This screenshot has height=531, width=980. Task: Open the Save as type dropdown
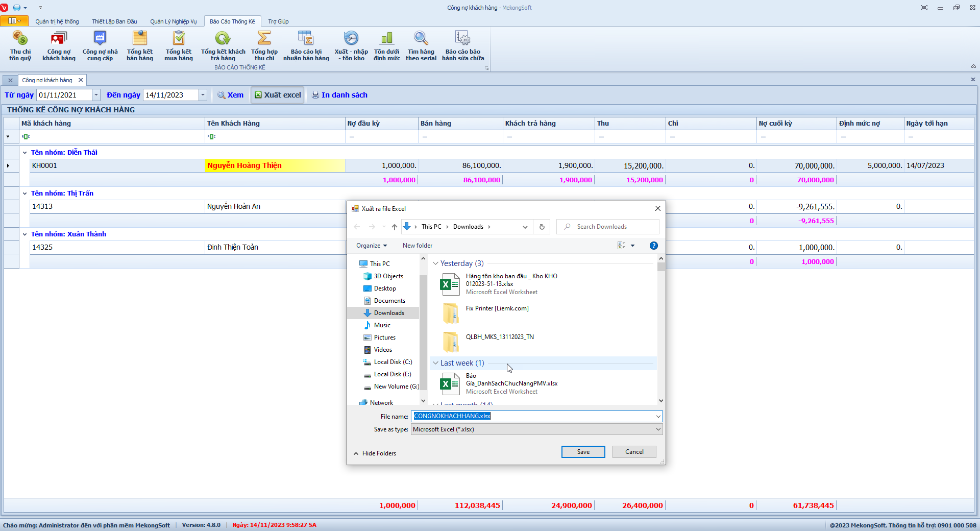click(658, 429)
